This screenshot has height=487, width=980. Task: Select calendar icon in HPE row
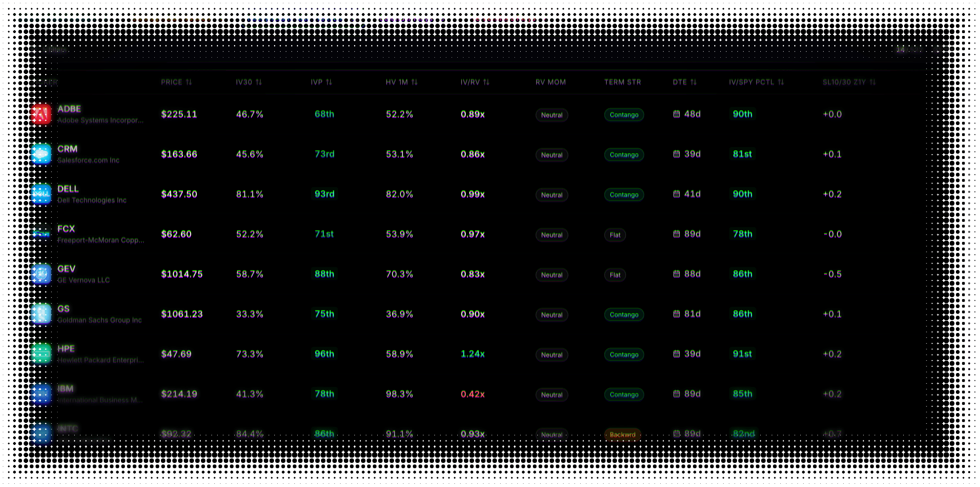tap(677, 354)
